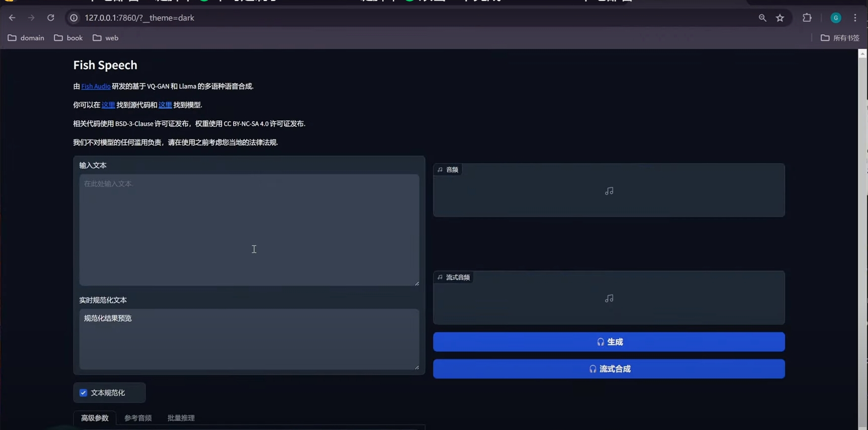Grab the input text area resize handle
This screenshot has width=868, height=430.
pos(417,283)
